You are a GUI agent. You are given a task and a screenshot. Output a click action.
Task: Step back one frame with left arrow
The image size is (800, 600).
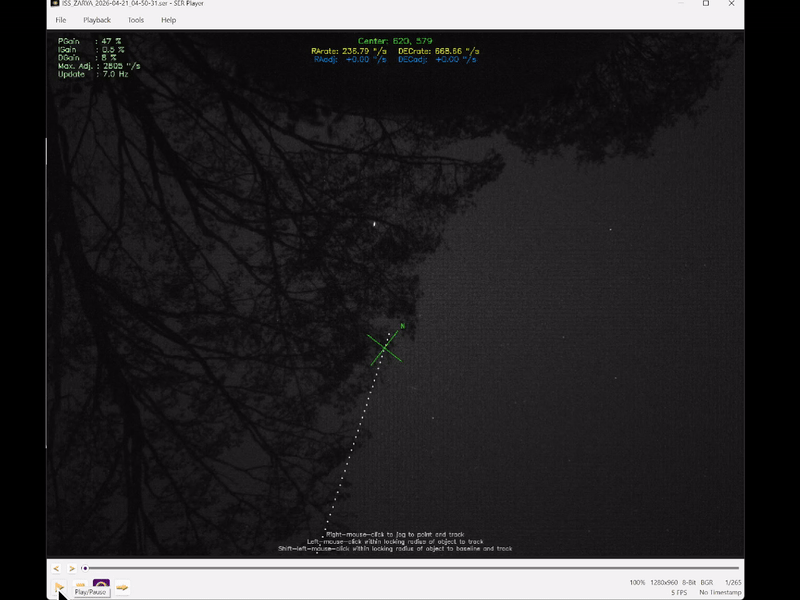[56, 568]
